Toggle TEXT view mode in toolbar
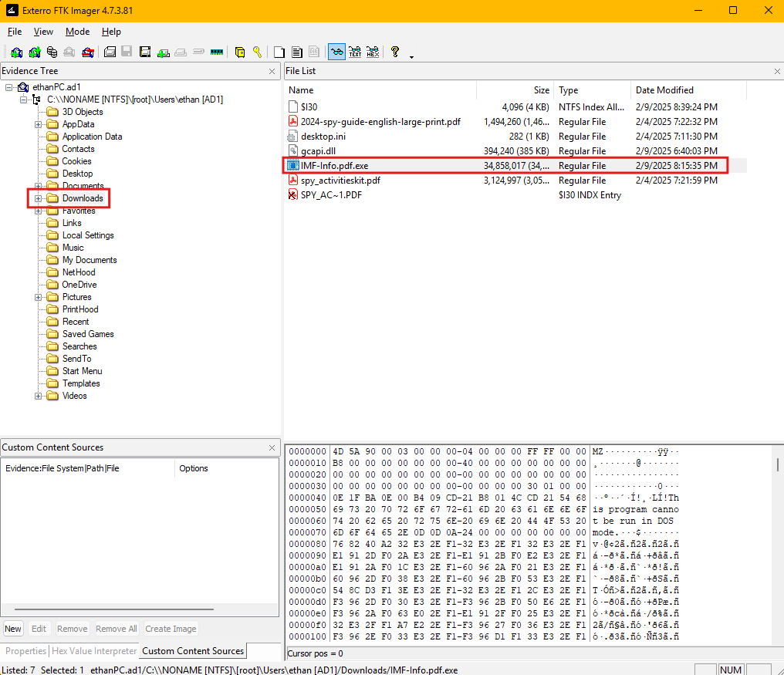Screen dimensions: 784x675 click(x=355, y=52)
